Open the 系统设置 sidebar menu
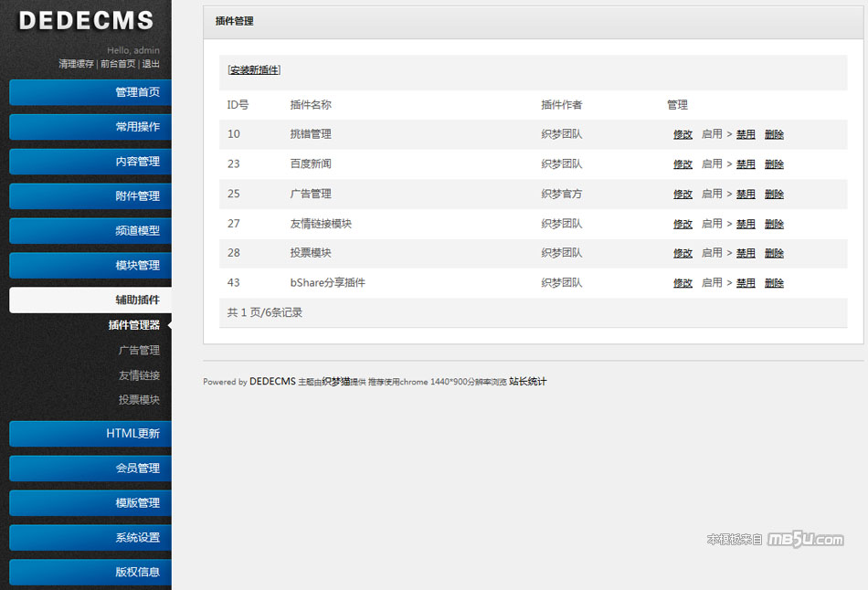Image resolution: width=868 pixels, height=590 pixels. click(x=91, y=538)
